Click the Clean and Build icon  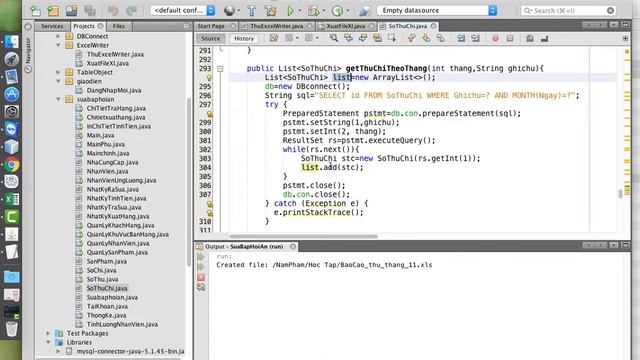click(270, 11)
